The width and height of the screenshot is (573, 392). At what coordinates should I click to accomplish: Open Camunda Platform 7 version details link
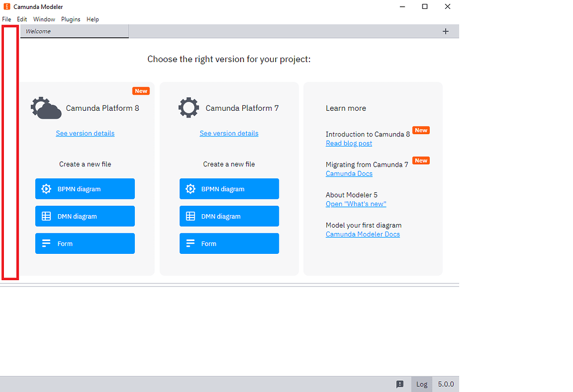pos(229,133)
